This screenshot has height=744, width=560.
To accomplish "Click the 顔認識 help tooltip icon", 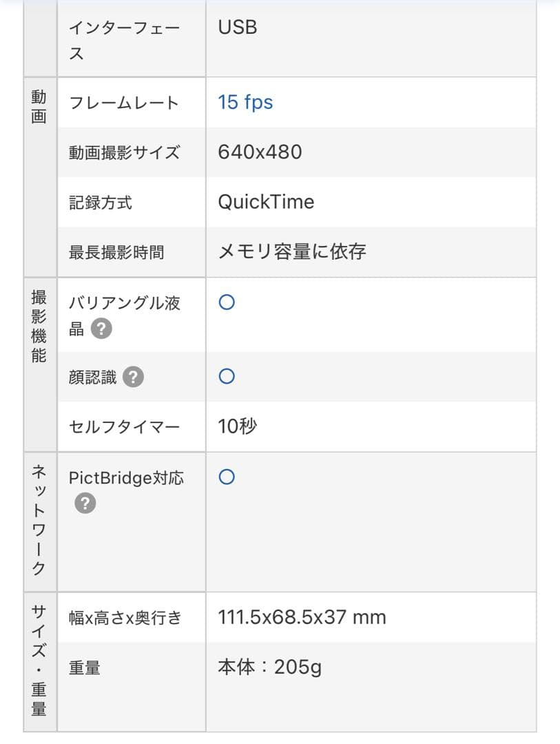I will coord(135,377).
